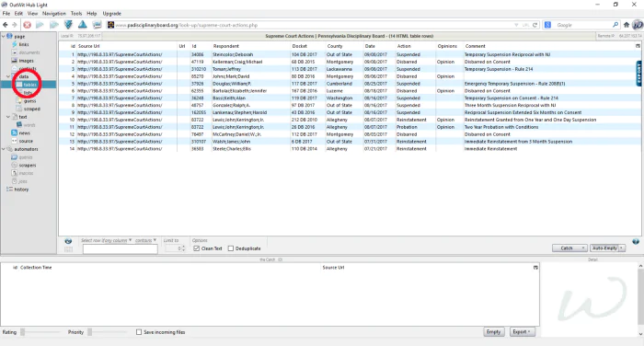
Task: Collapse the text tree node
Action: (8, 117)
